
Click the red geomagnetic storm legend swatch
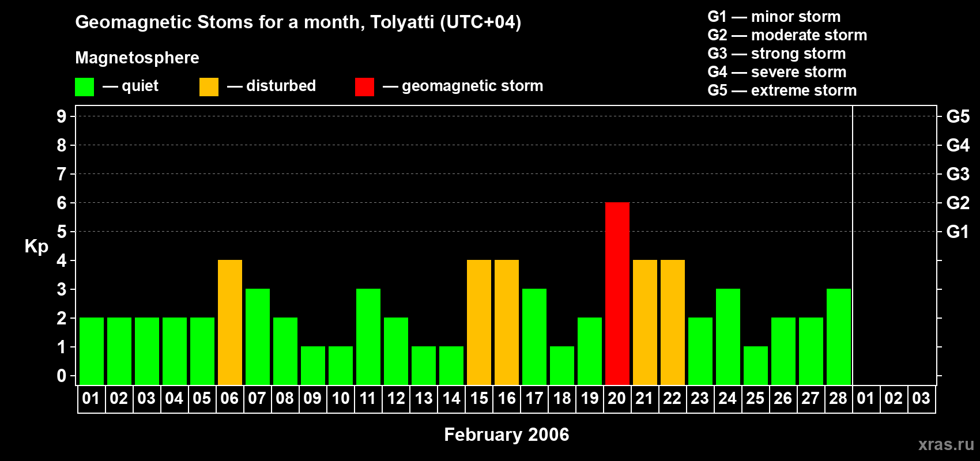(x=364, y=87)
